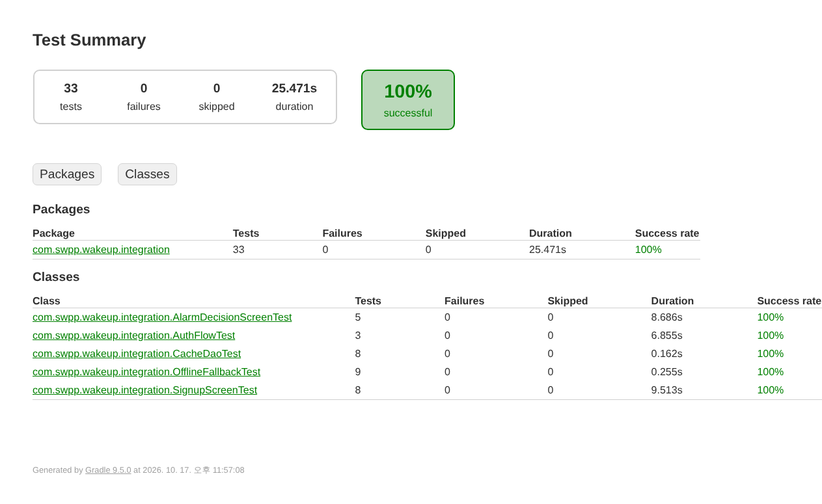
Task: Click Duration header in Classes table
Action: (x=672, y=301)
